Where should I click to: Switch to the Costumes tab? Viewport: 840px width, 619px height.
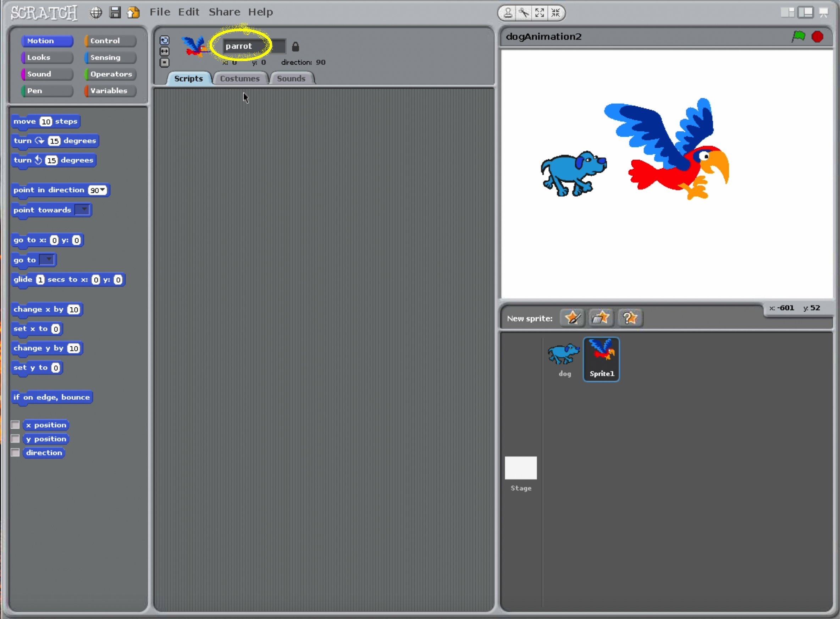[240, 78]
